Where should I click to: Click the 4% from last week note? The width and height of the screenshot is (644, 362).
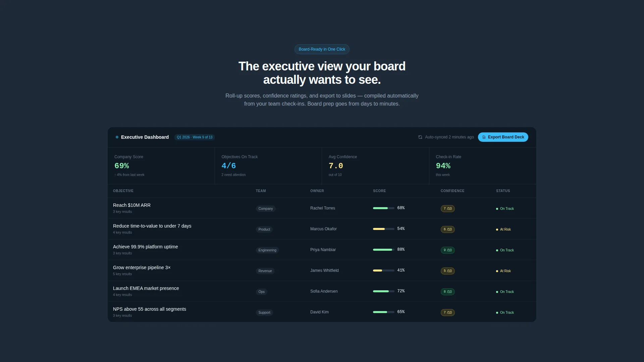coord(129,175)
